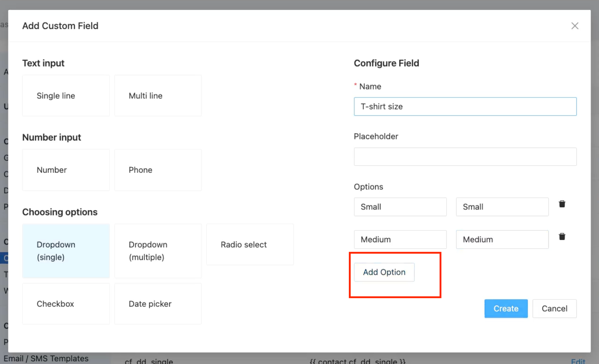
Task: Focus the Name field with T-shirt size
Action: point(465,107)
